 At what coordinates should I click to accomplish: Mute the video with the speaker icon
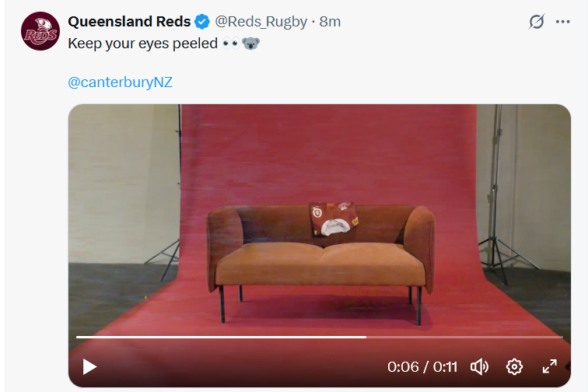pyautogui.click(x=480, y=366)
